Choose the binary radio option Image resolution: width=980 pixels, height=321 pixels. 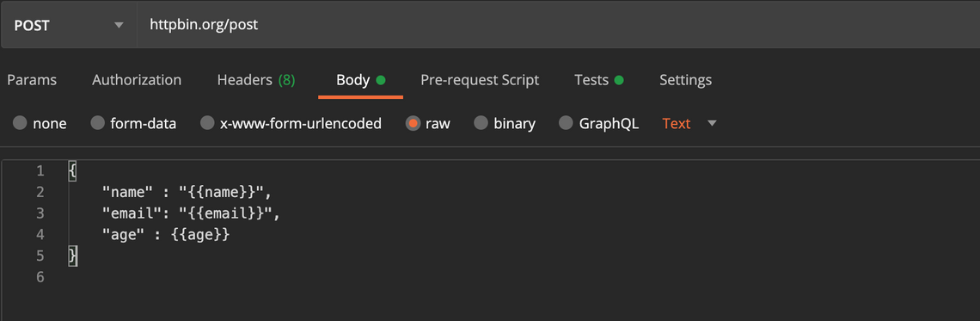click(481, 123)
